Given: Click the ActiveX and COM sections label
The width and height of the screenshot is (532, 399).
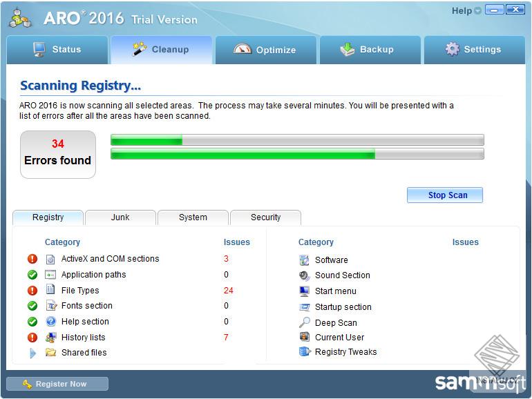Looking at the screenshot, I should pos(111,259).
